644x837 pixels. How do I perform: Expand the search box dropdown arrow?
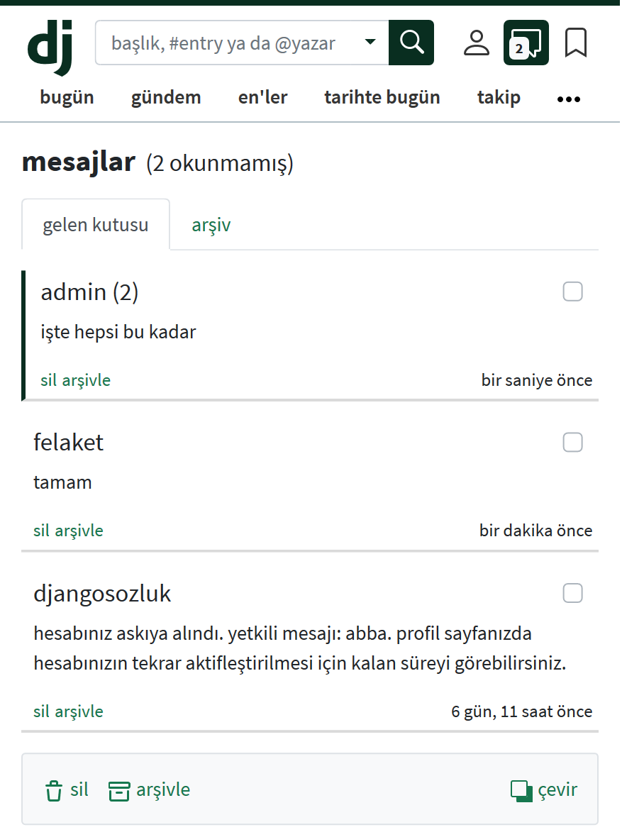[370, 42]
